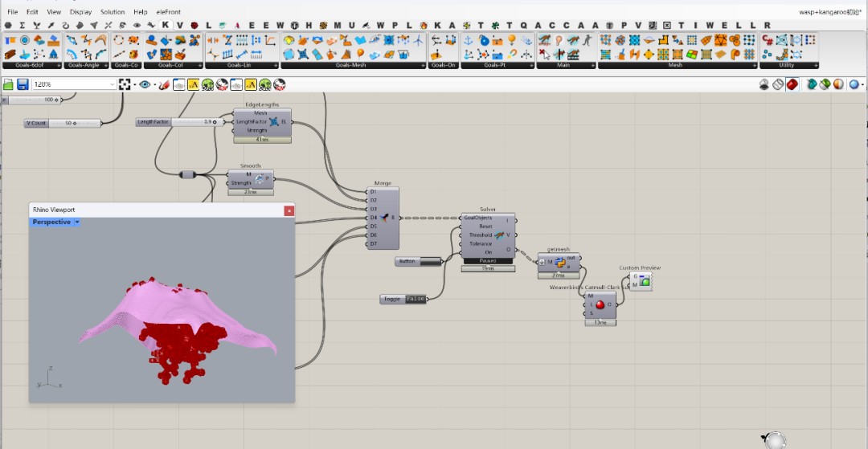Expand the zoom percentage dropdown
This screenshot has width=868, height=449.
(x=113, y=84)
